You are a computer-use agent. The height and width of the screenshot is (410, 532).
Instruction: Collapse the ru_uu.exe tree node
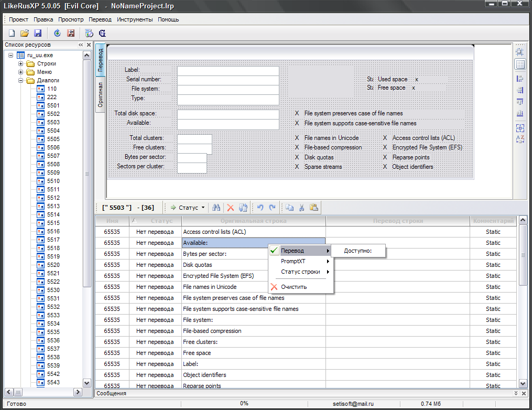[x=11, y=55]
